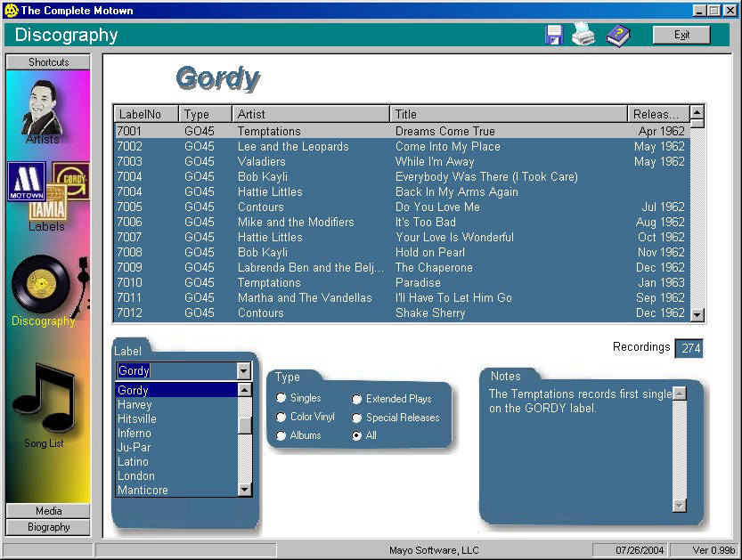
Task: Click Mayo Software, LLC status text
Action: (434, 550)
